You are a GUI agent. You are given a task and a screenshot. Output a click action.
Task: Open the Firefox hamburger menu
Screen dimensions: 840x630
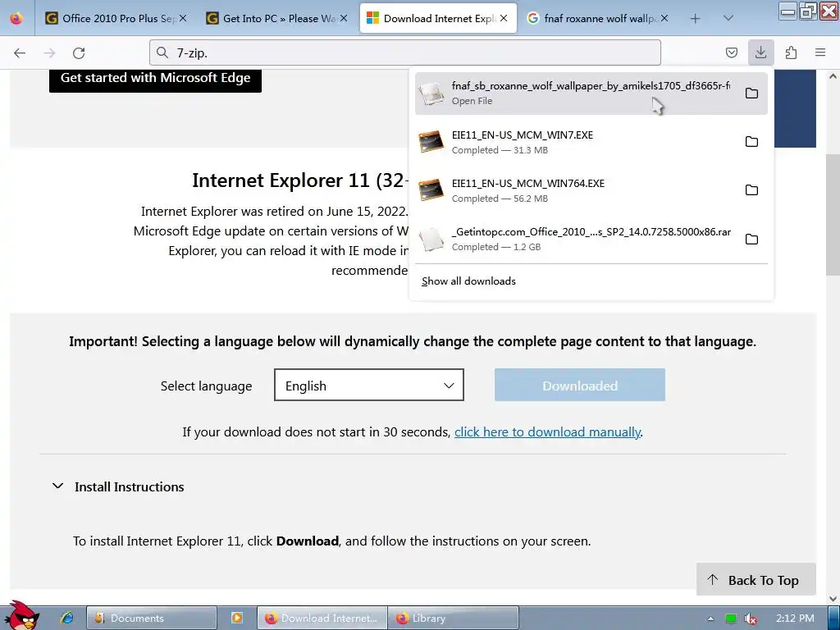pyautogui.click(x=820, y=52)
